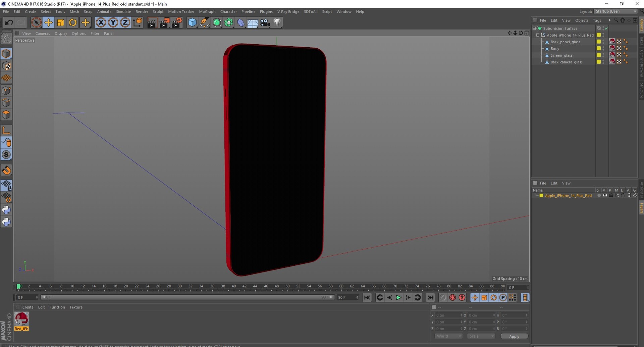Toggle Subdivision Surface enable checkmark

[x=606, y=29]
